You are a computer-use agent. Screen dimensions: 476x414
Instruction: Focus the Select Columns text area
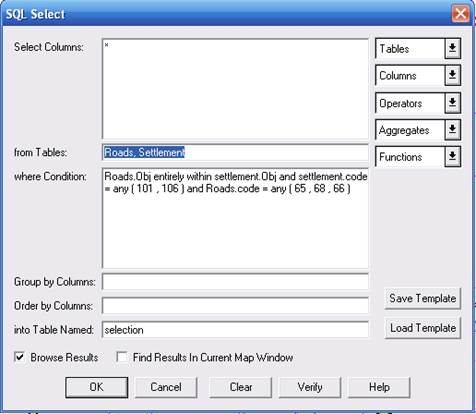[x=235, y=89]
